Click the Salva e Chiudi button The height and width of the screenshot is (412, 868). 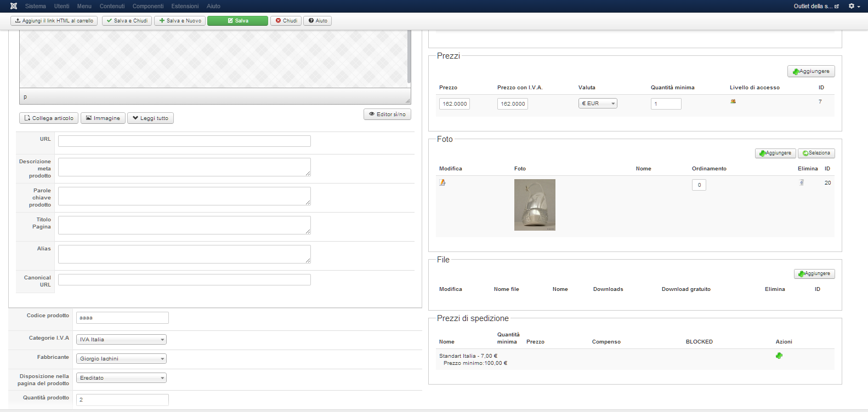coord(127,21)
